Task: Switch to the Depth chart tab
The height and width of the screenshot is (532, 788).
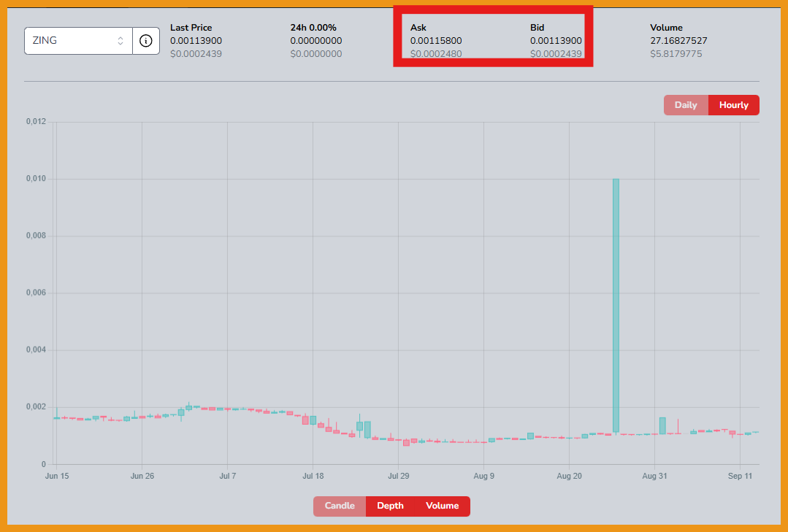Action: 390,506
